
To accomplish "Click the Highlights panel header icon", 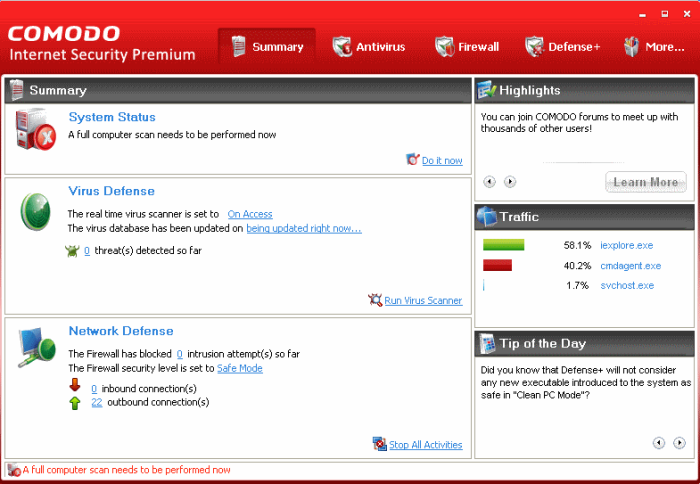I will tap(486, 90).
